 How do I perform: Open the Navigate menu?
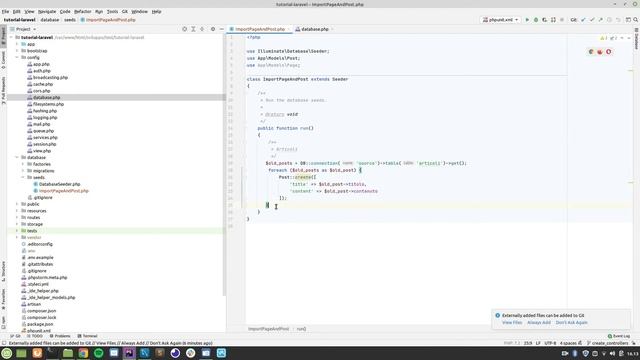(x=47, y=11)
